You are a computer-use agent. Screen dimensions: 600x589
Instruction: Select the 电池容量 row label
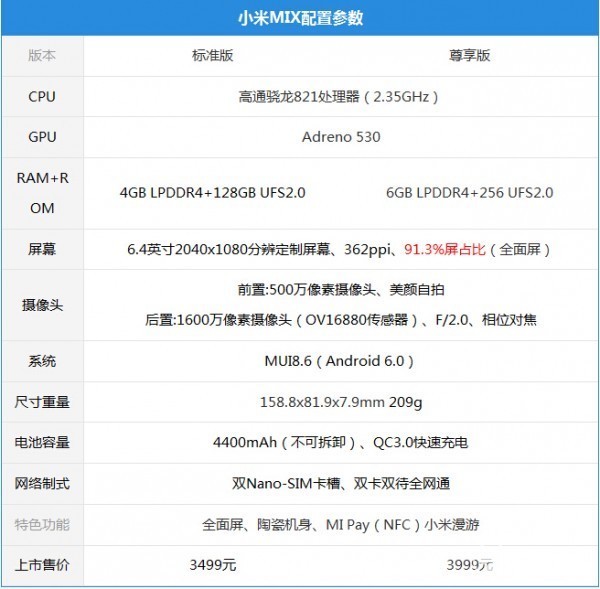coord(42,443)
